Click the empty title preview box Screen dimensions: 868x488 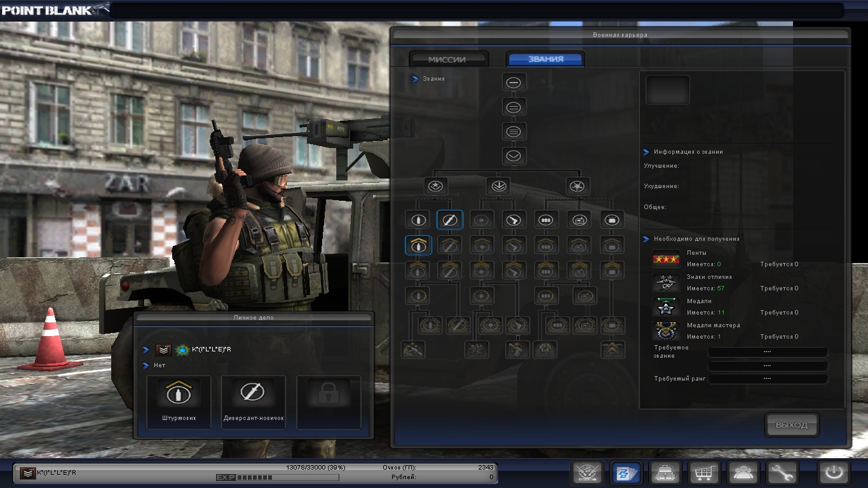tap(668, 90)
